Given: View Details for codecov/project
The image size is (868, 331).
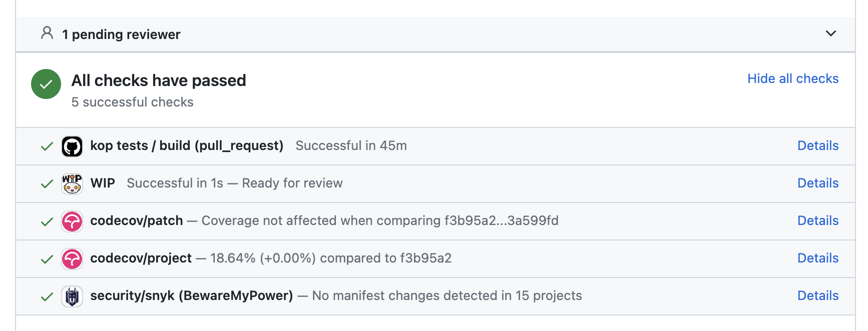Looking at the screenshot, I should pos(817,258).
